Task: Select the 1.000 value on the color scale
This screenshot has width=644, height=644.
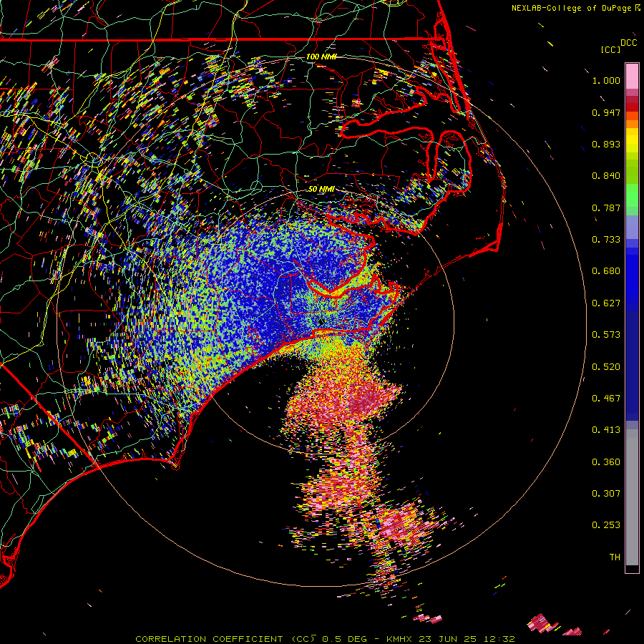Action: (606, 80)
